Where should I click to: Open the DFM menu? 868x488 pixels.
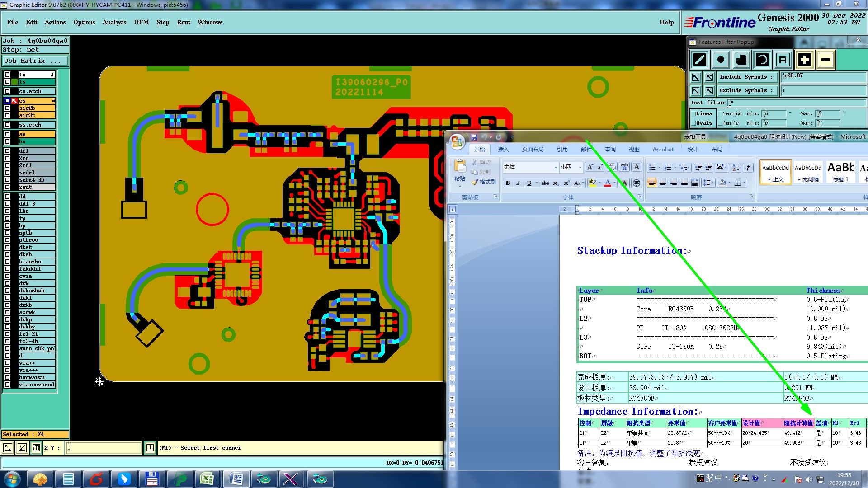[x=141, y=22]
